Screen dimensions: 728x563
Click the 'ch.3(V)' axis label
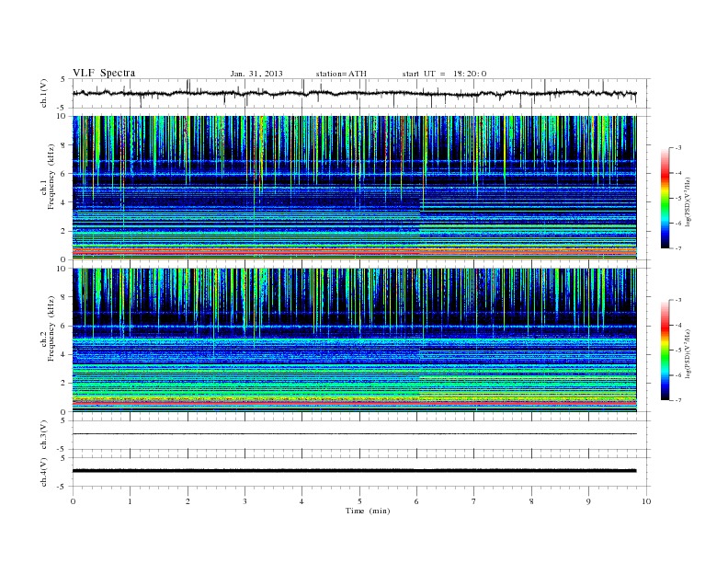point(44,435)
